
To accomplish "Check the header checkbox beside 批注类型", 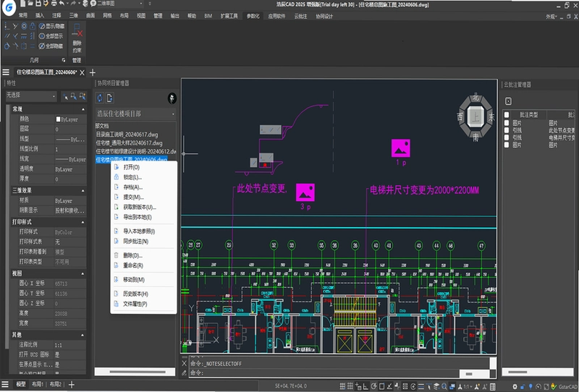I will pos(507,115).
